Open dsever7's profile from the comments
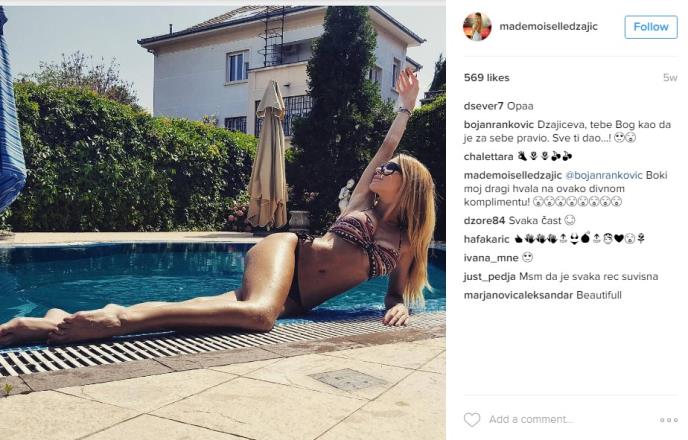This screenshot has height=440, width=688. pyautogui.click(x=484, y=106)
